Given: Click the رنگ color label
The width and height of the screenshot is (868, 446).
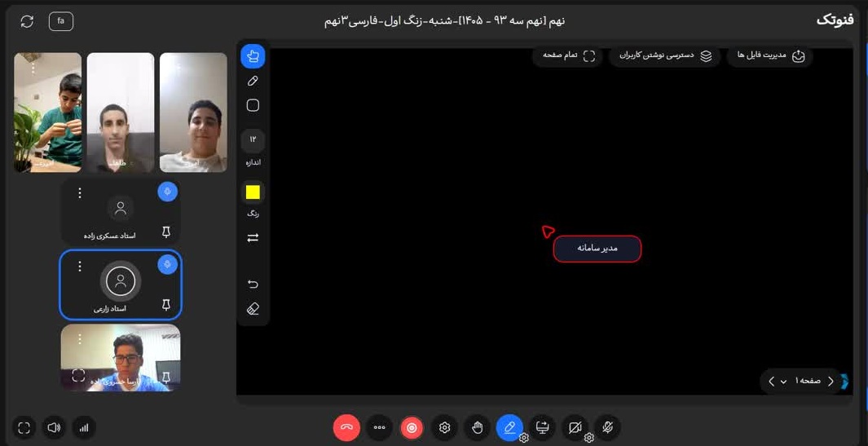Looking at the screenshot, I should tap(253, 214).
